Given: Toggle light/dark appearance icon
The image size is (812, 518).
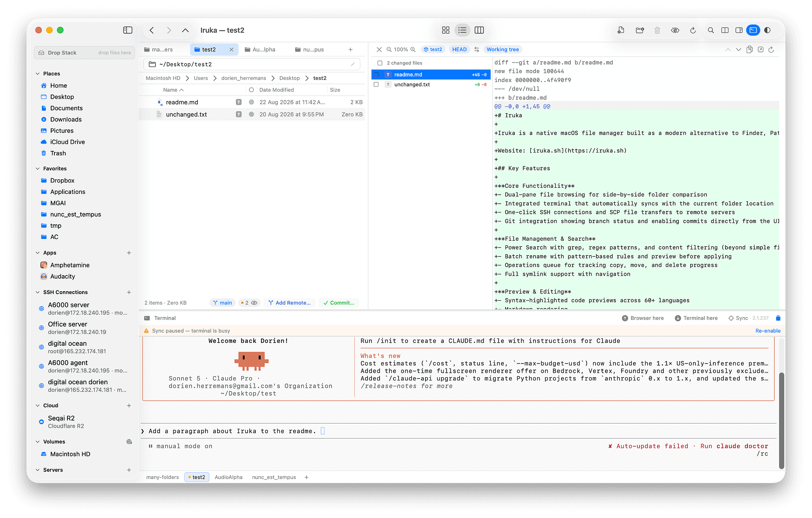Looking at the screenshot, I should click(767, 30).
